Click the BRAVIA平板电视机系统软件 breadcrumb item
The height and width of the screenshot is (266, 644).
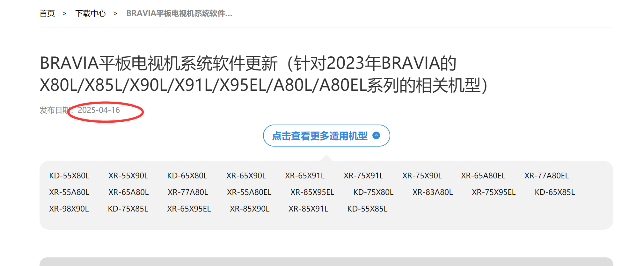click(x=179, y=13)
